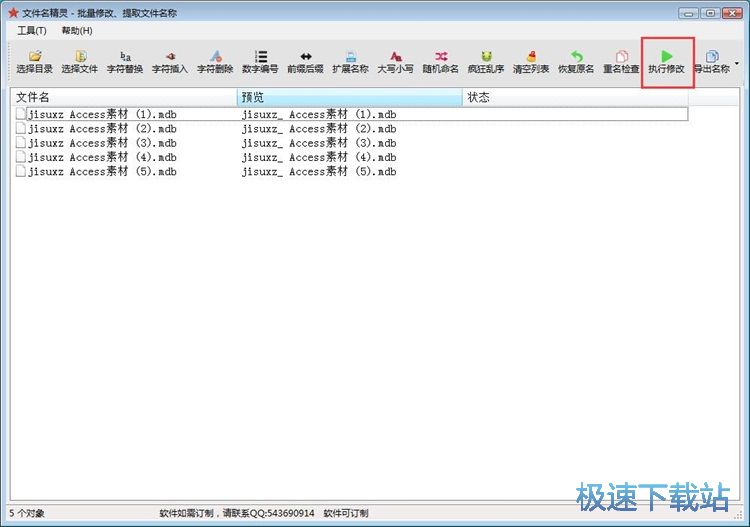This screenshot has width=750, height=527.
Task: Open the 字符插入 insert tool
Action: click(x=170, y=62)
